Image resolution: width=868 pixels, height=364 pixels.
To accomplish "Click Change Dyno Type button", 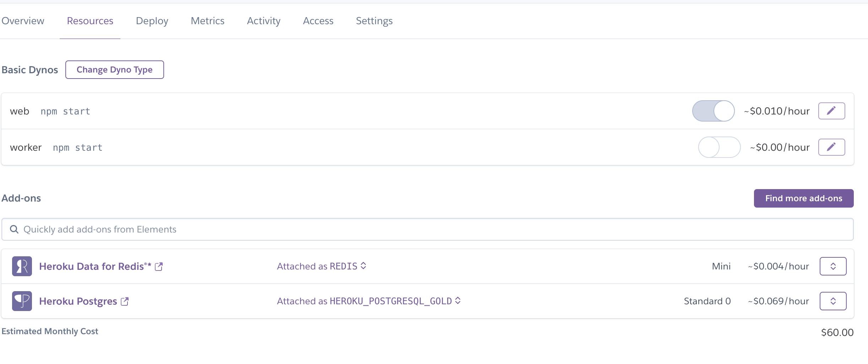I will (x=114, y=70).
